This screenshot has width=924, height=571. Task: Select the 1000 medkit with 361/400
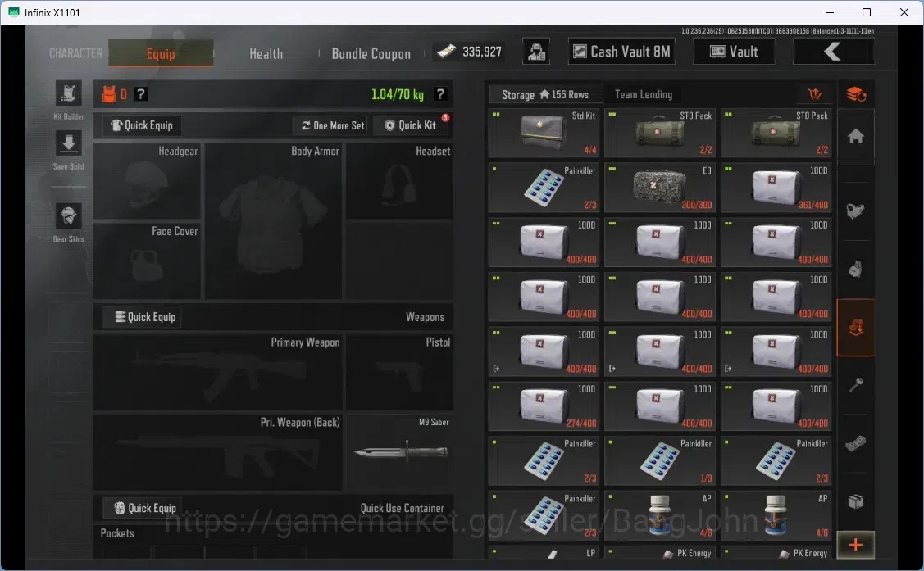[x=776, y=188]
